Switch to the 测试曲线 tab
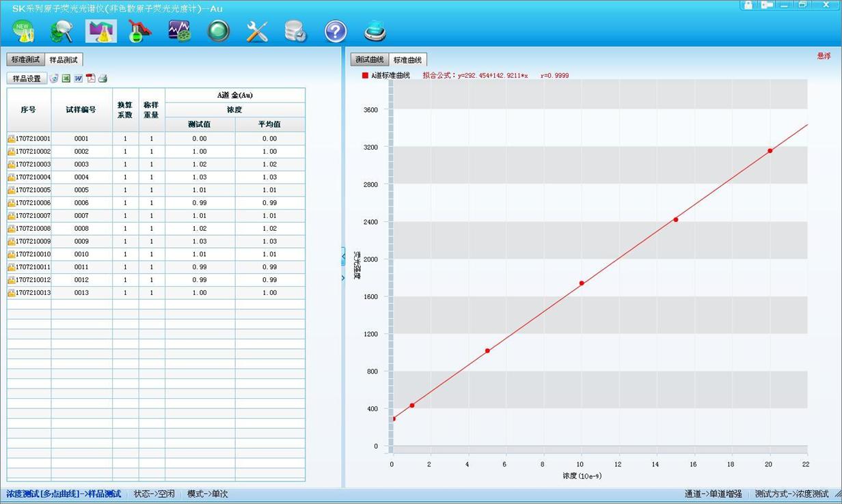The width and height of the screenshot is (842, 504). click(370, 60)
